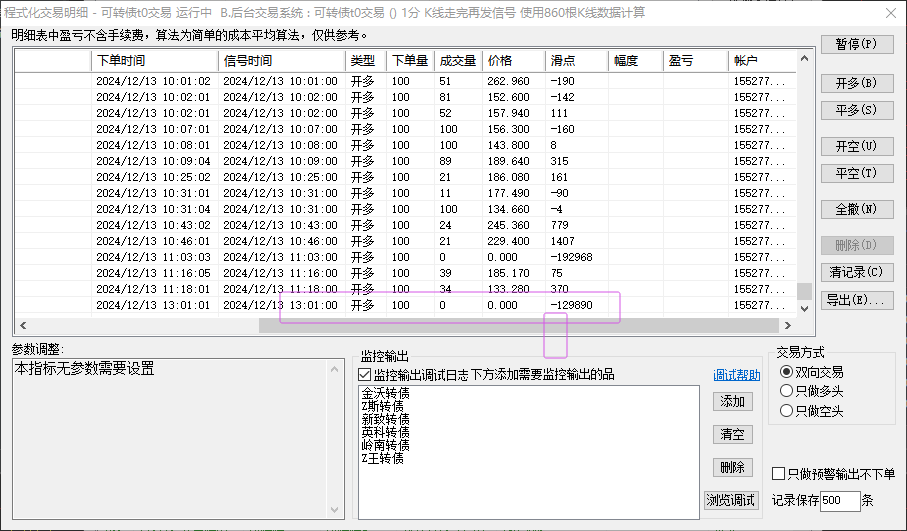
Task: Click the 全撤(N) cancel all button
Action: [x=857, y=209]
